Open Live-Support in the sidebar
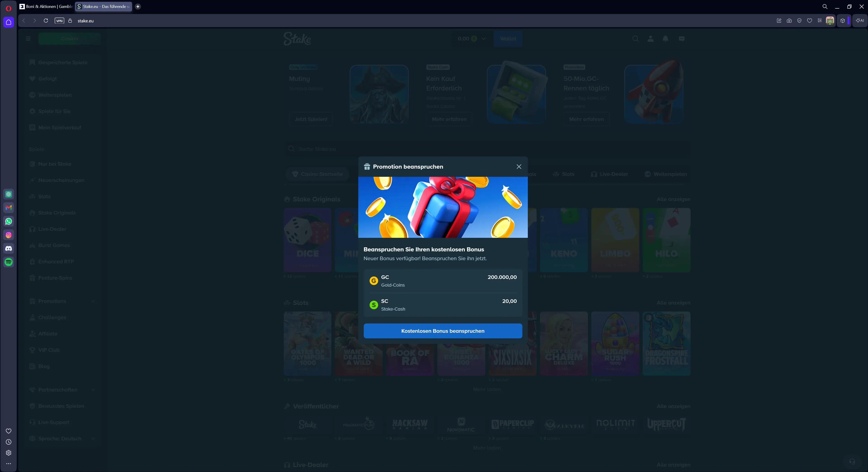Viewport: 868px width, 472px height. point(63,422)
